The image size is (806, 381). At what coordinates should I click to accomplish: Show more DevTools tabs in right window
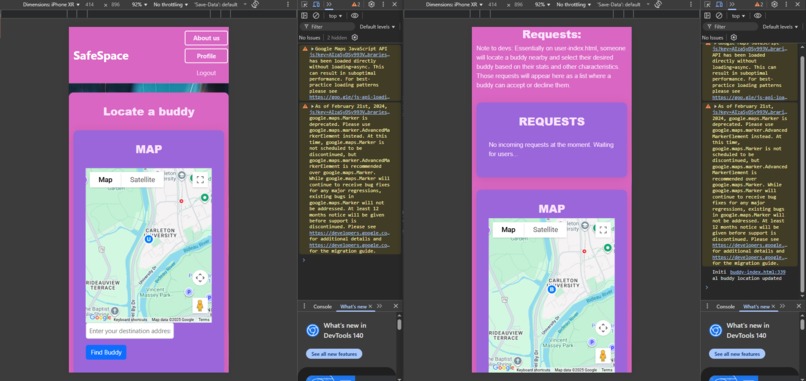(732, 4)
